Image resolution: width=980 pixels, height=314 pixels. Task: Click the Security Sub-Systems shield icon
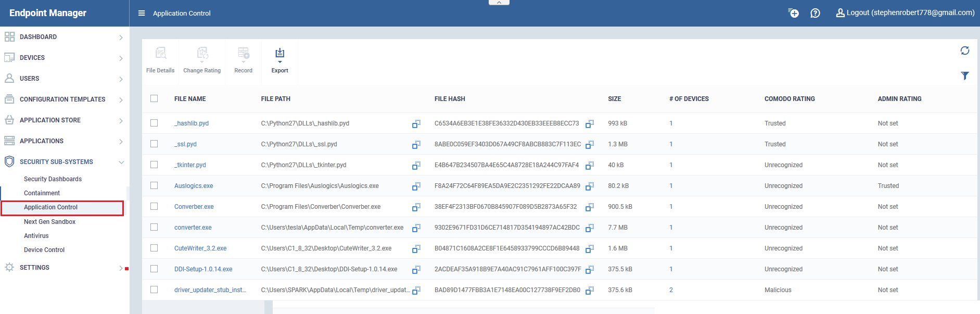(9, 161)
